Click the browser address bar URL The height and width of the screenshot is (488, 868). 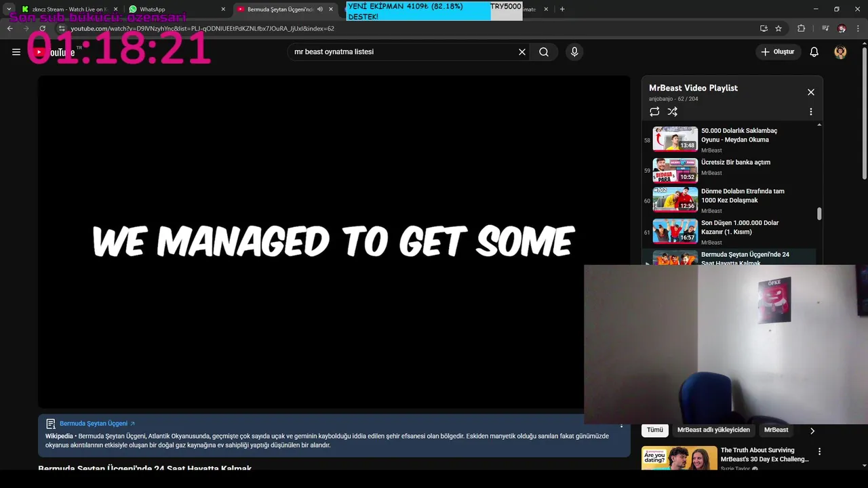click(203, 28)
